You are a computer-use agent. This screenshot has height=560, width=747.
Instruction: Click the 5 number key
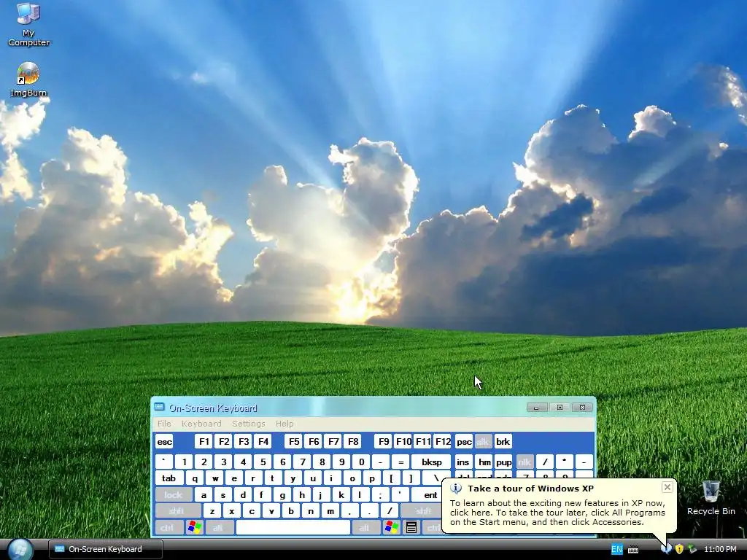tap(263, 462)
